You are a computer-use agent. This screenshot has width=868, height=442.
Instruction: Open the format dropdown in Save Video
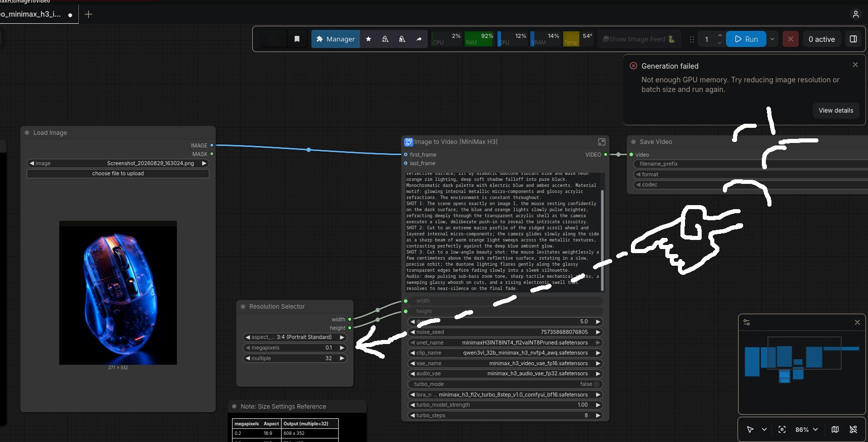(751, 175)
